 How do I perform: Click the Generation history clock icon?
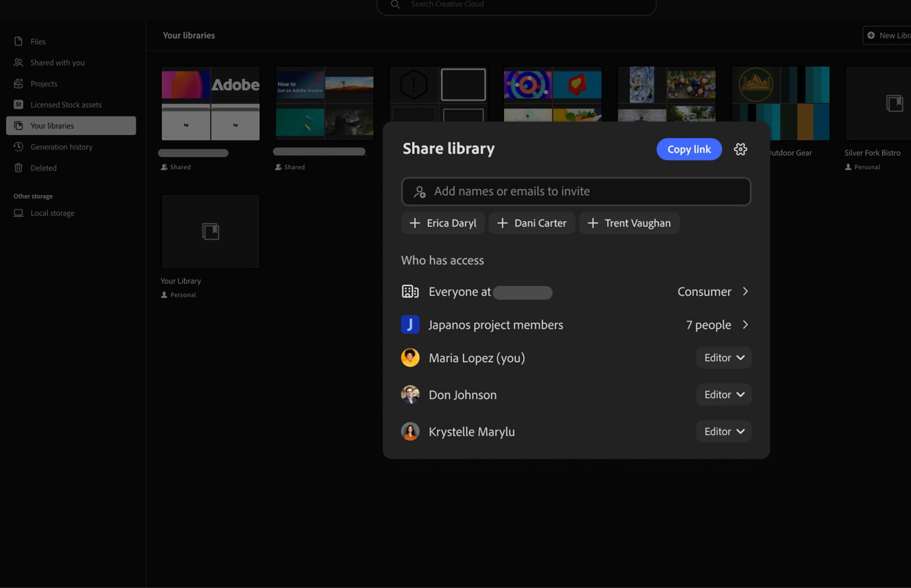pos(19,147)
